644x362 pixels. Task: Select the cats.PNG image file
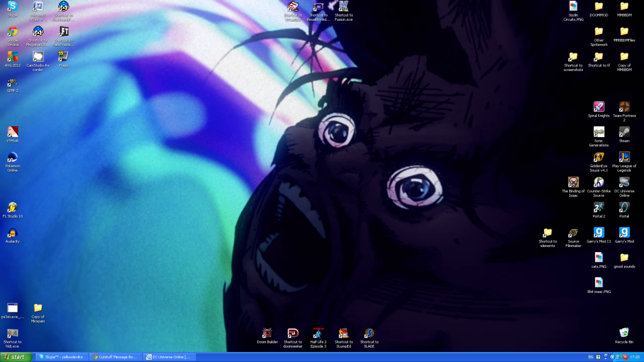[599, 258]
